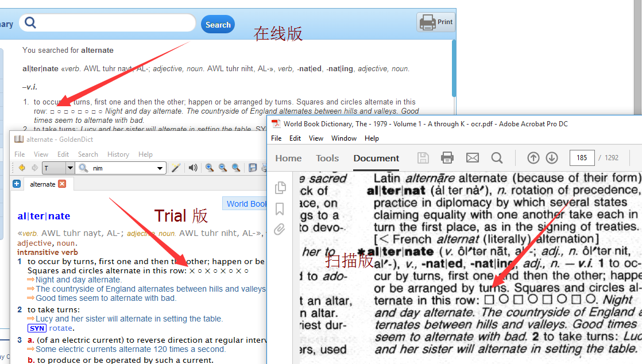Follow the 'rotate' synonym link
The width and height of the screenshot is (642, 364).
click(x=61, y=328)
